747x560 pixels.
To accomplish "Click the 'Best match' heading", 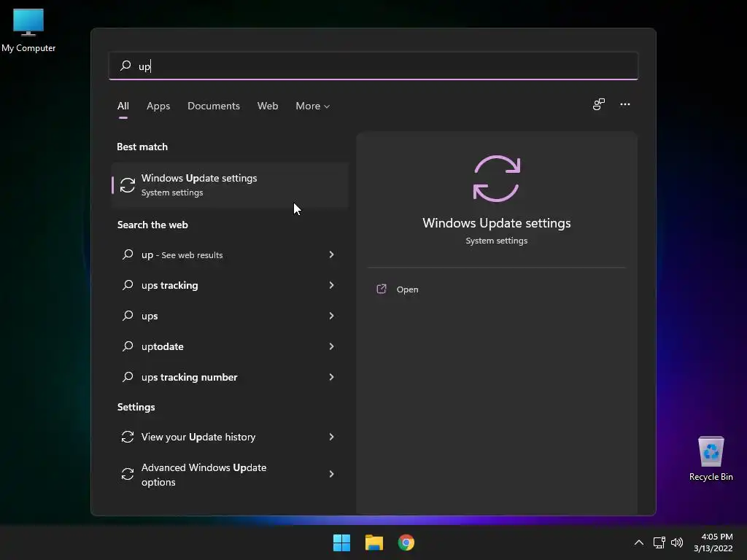I will (x=142, y=147).
